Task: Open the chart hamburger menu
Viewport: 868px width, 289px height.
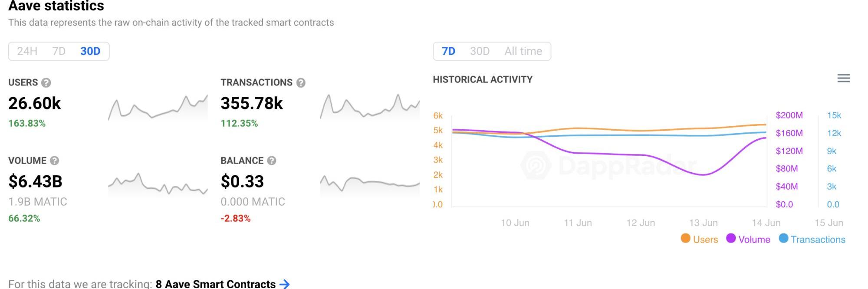Action: click(x=843, y=79)
